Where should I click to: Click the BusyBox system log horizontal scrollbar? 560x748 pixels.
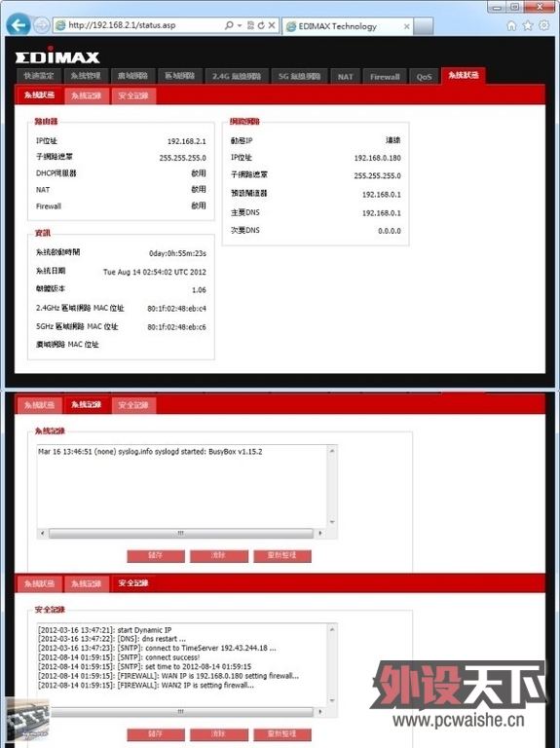[x=180, y=533]
